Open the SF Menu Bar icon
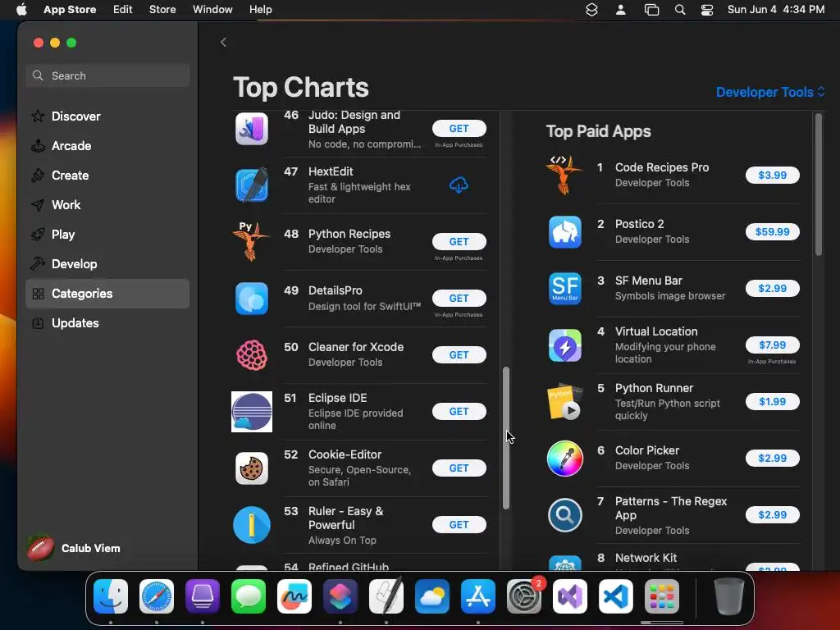This screenshot has width=840, height=630. click(565, 288)
